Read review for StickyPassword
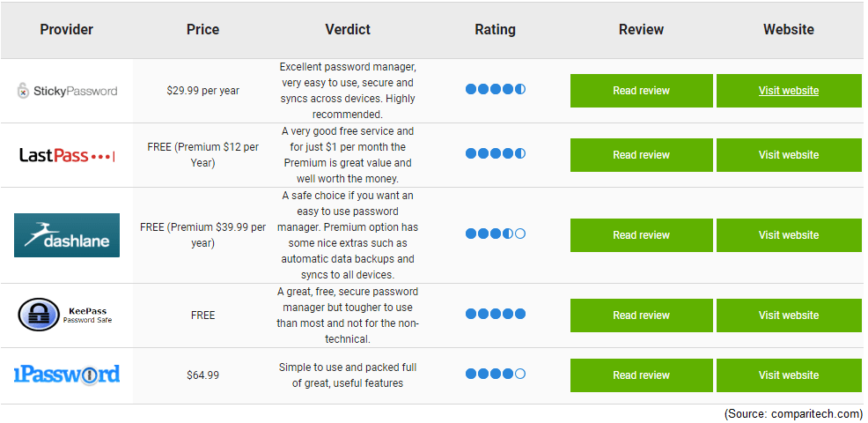Screen dimensions: 868x423 click(642, 91)
